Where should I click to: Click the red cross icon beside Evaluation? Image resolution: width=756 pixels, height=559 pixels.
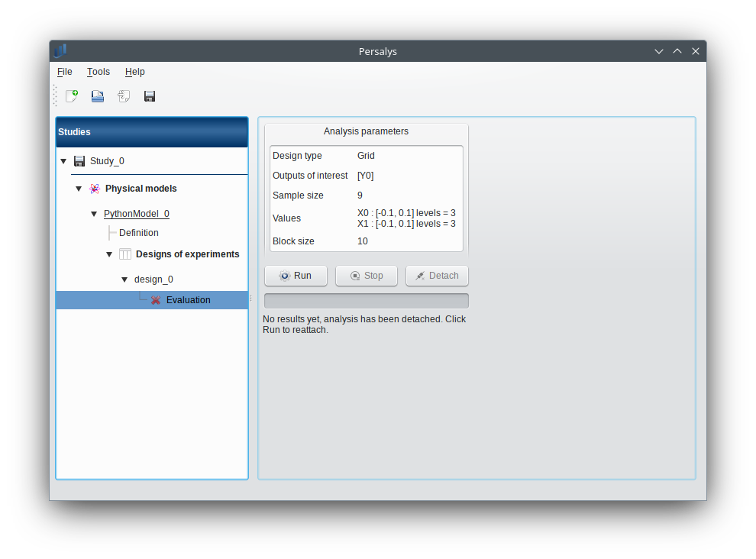pyautogui.click(x=156, y=300)
